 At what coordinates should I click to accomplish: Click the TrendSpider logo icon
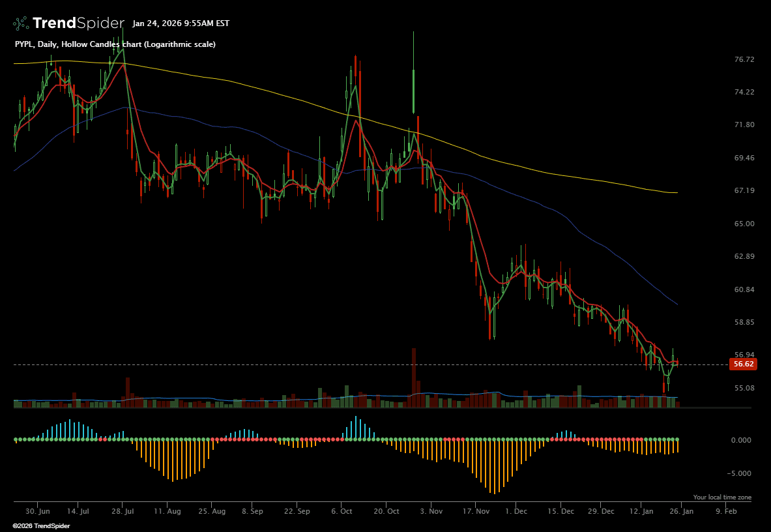(21, 23)
